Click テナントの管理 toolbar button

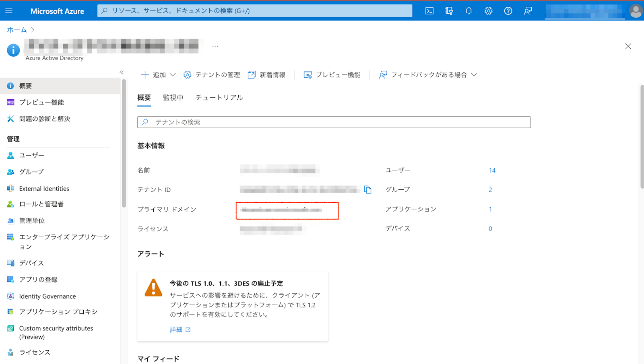[212, 75]
